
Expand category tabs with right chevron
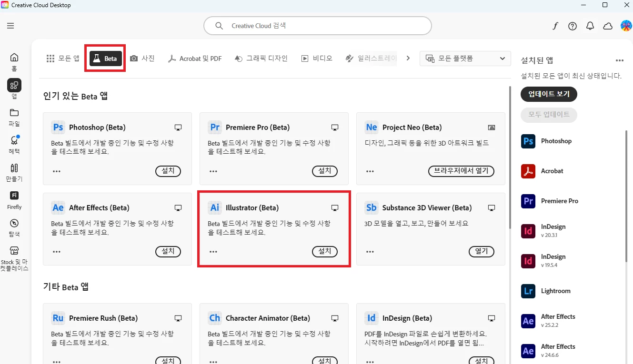(408, 58)
